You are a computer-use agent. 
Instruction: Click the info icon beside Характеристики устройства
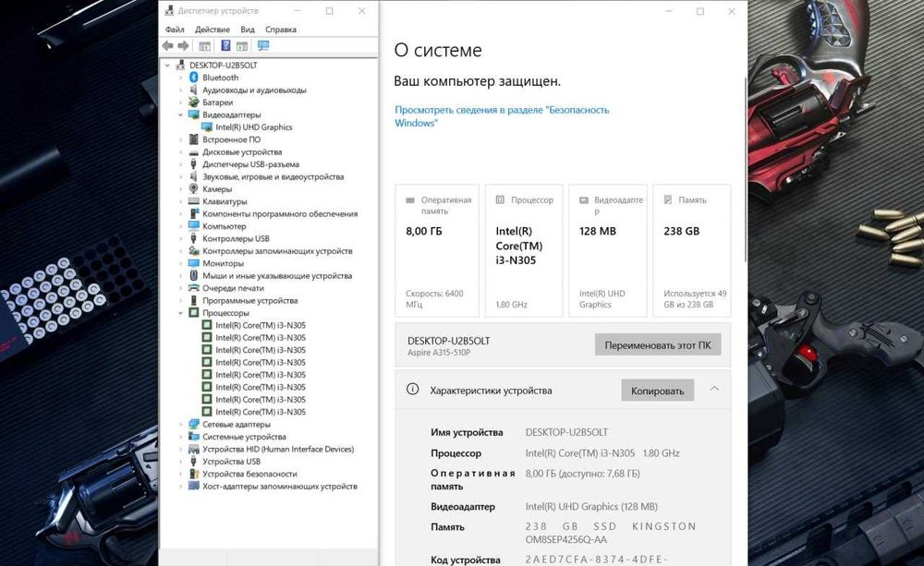(412, 389)
